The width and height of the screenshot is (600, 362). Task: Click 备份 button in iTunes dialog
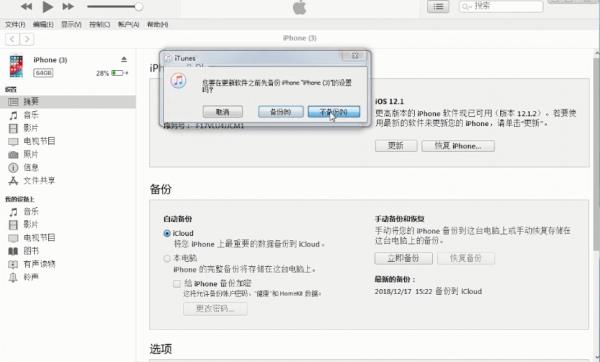point(280,112)
